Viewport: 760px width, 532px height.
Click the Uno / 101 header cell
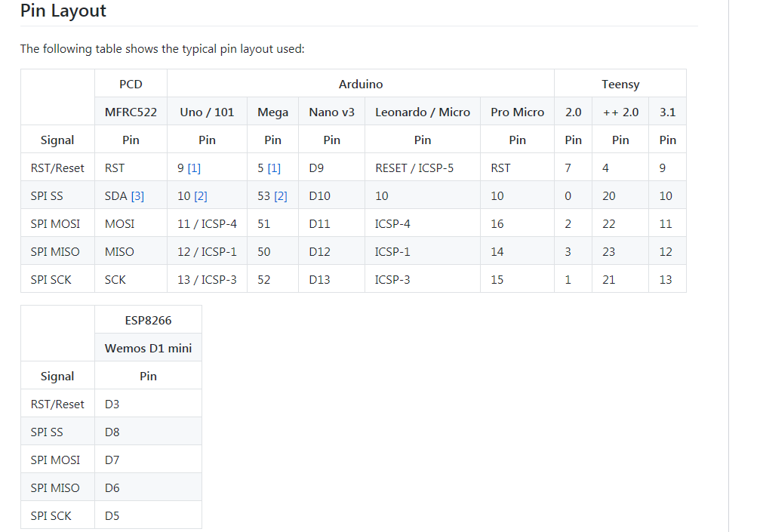coord(207,112)
